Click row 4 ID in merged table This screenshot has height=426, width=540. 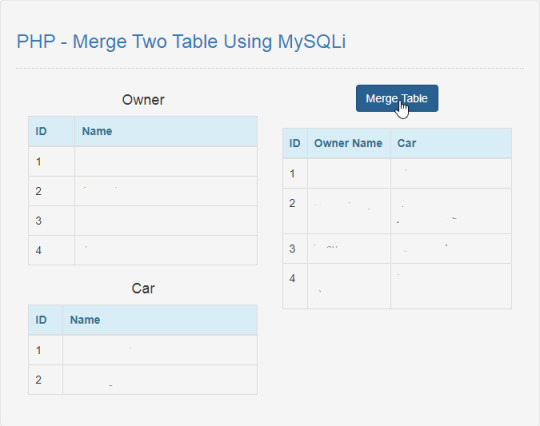tap(292, 278)
